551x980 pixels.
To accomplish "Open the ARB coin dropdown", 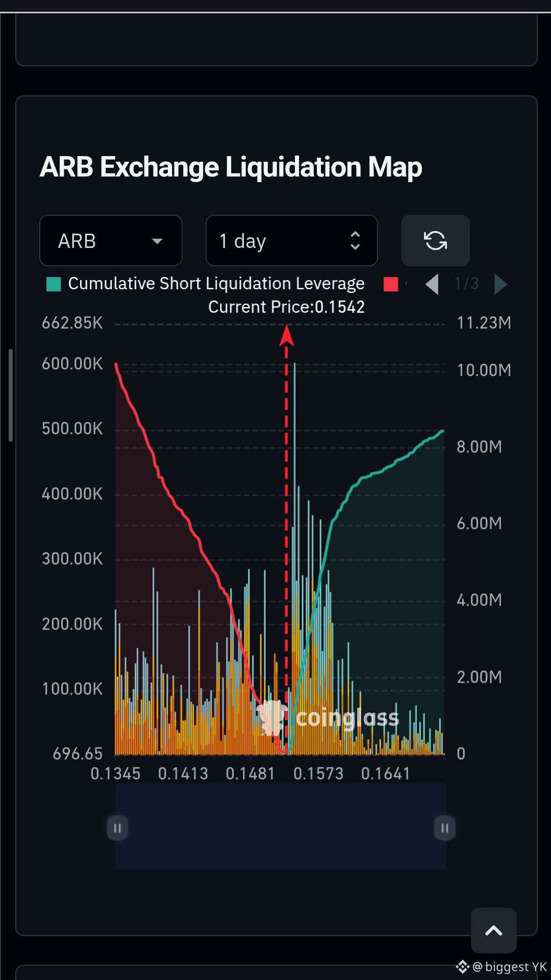I will tap(111, 240).
